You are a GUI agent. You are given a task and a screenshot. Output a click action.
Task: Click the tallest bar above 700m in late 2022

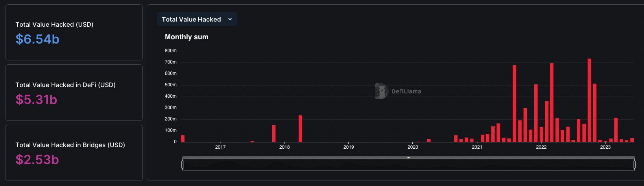pos(589,100)
